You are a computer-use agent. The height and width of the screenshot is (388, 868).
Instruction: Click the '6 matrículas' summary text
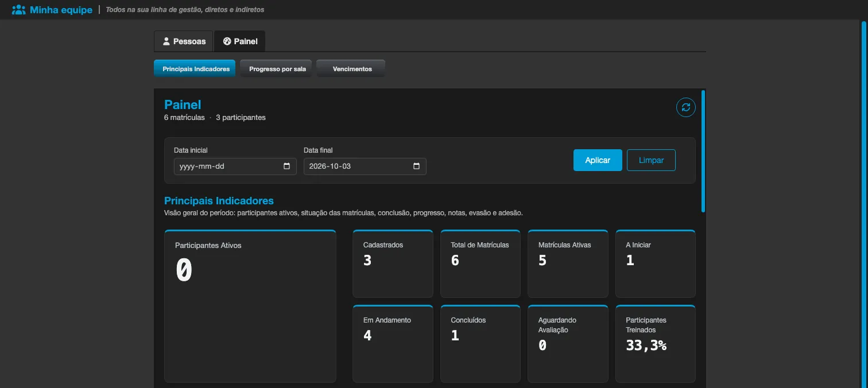click(184, 118)
